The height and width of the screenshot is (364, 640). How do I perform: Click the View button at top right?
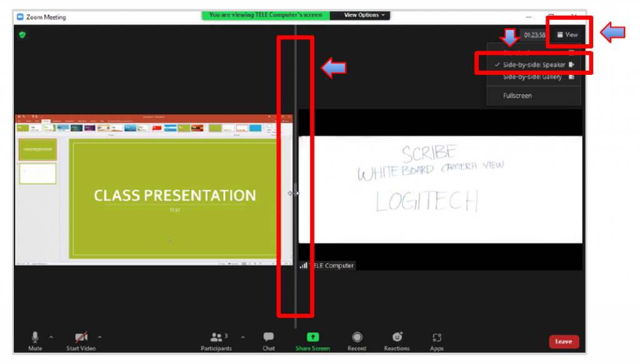click(567, 35)
